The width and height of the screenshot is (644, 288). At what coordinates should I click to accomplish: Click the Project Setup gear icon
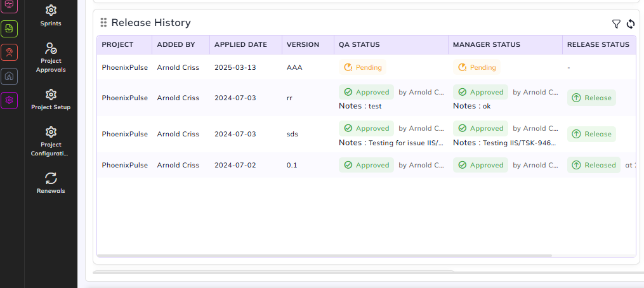pos(51,95)
